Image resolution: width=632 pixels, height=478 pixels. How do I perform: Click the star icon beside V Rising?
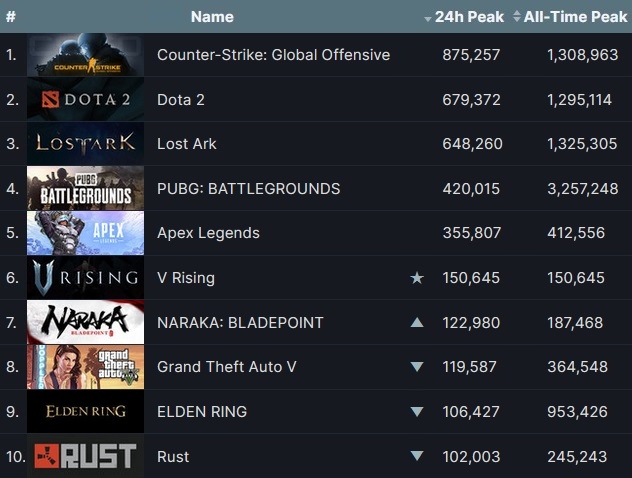(417, 278)
